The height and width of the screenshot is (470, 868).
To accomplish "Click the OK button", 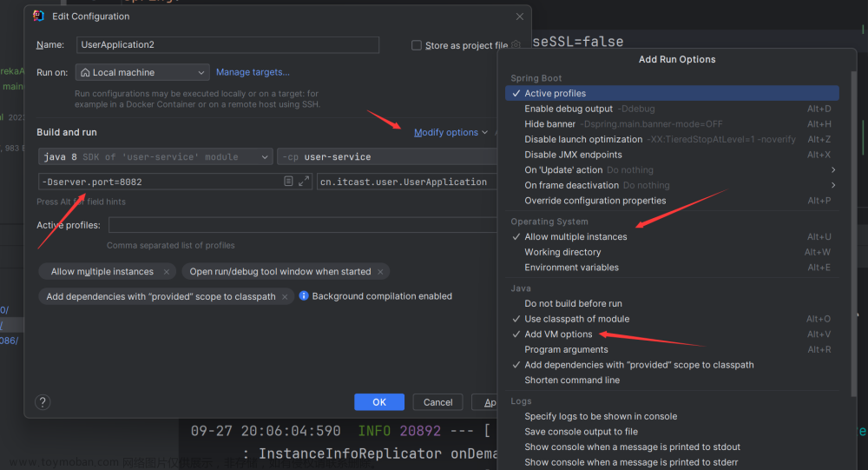I will 379,402.
